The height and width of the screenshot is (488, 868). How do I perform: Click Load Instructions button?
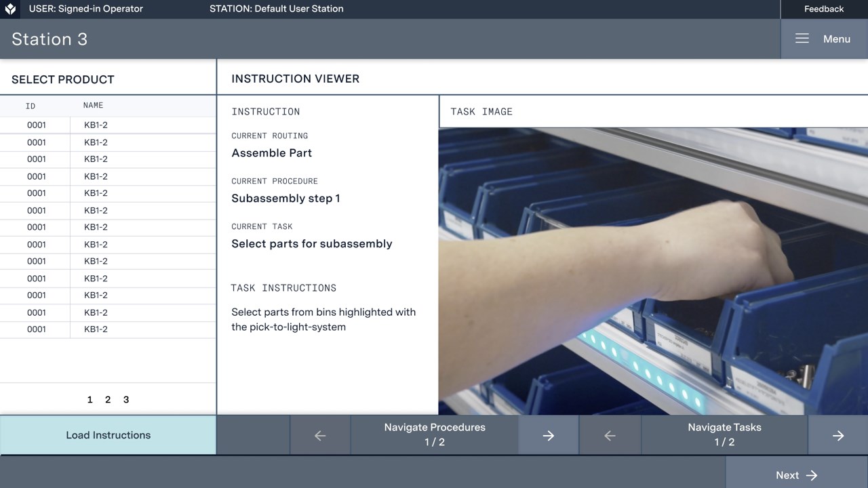pyautogui.click(x=108, y=435)
